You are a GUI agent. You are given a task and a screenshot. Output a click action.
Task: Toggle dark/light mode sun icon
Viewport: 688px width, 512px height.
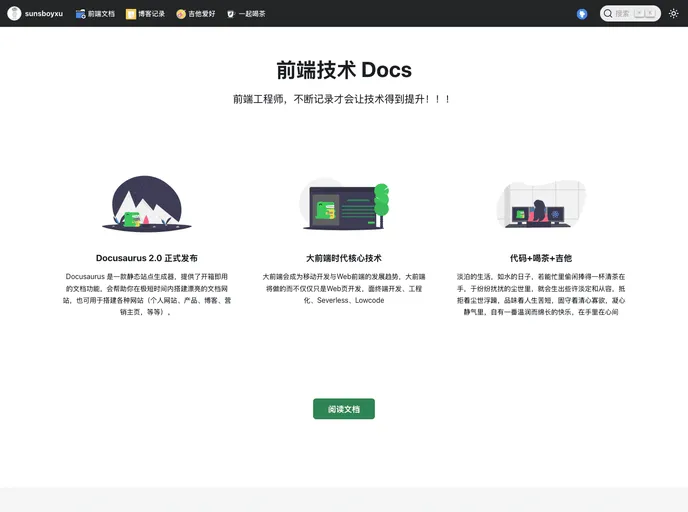(x=674, y=14)
